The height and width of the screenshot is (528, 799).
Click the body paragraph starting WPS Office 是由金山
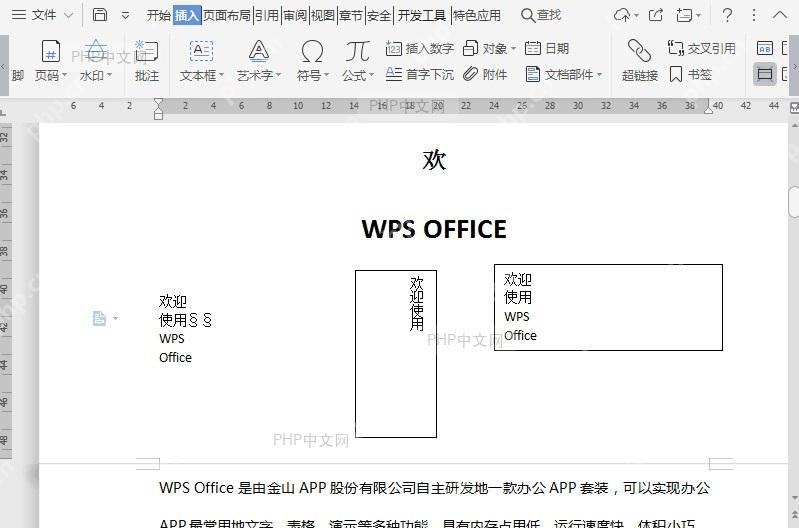pyautogui.click(x=434, y=488)
